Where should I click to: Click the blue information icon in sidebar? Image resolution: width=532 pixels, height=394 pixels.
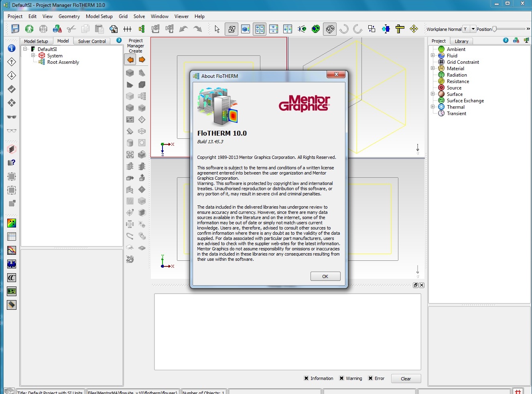click(12, 48)
